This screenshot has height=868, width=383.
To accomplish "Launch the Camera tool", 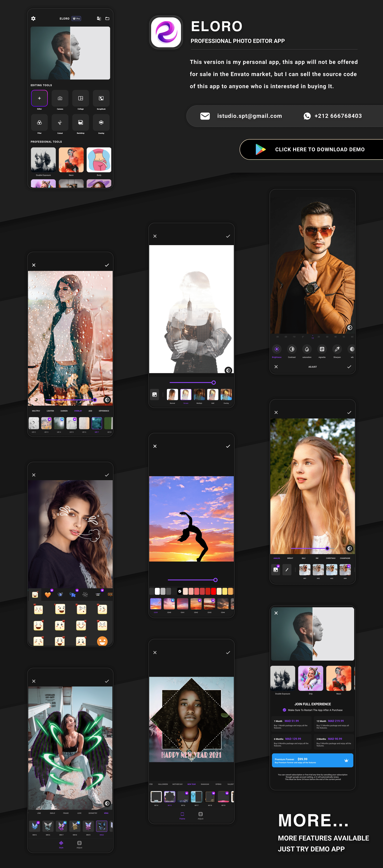I will [60, 98].
